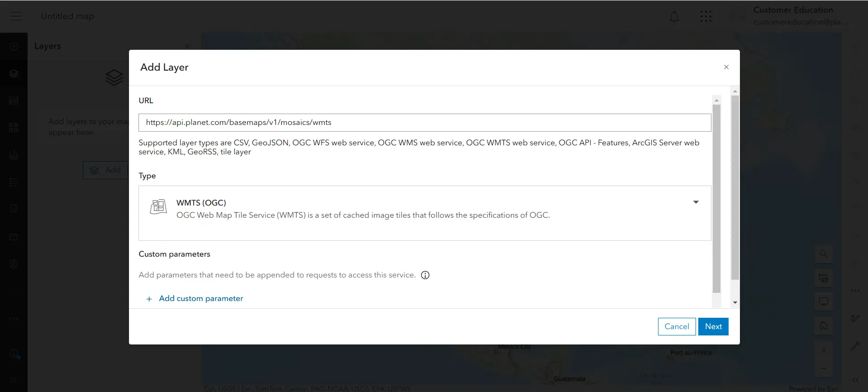This screenshot has width=868, height=392.
Task: Click the outer dialog scrollbar thumb
Action: [735, 187]
